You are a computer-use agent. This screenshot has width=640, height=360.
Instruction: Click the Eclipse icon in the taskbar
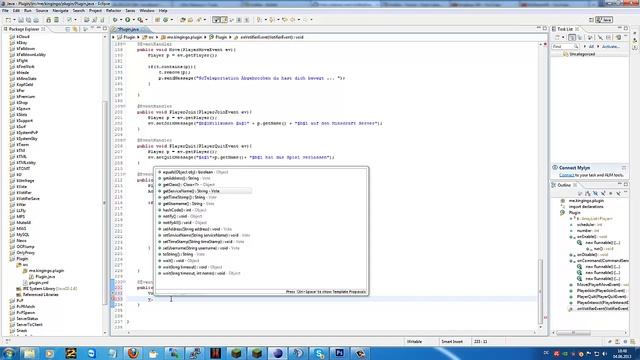278,353
